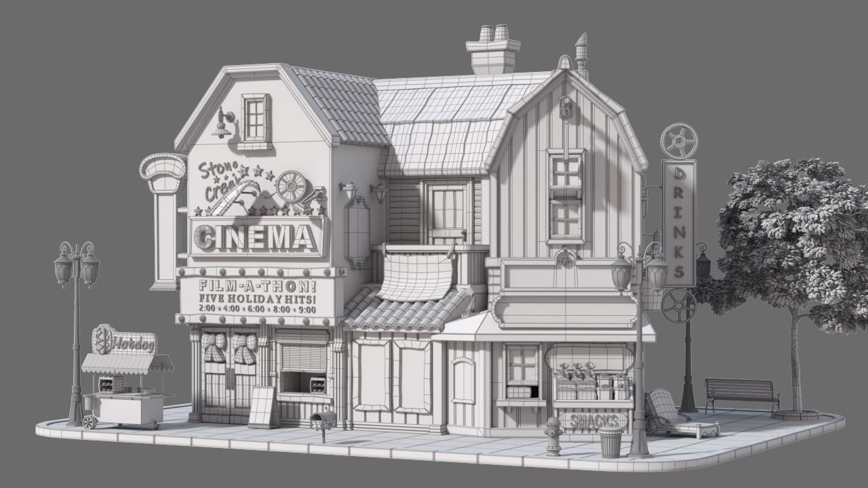Select the vertical DRINKS sign

(679, 222)
